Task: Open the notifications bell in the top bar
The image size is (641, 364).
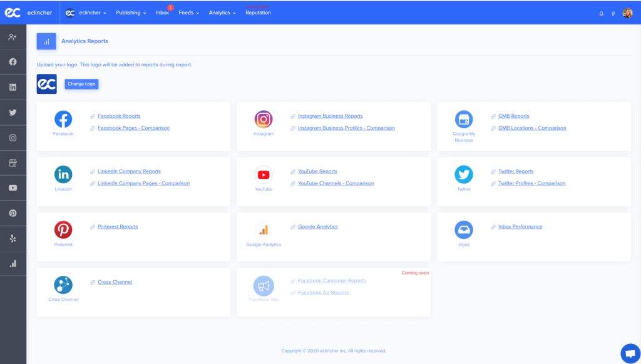Action: 601,13
